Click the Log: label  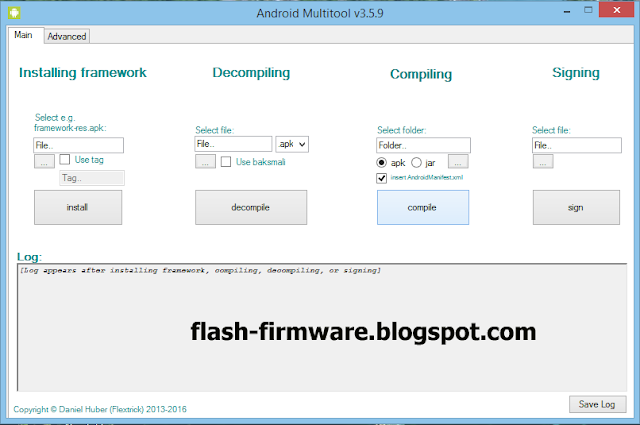(29, 257)
